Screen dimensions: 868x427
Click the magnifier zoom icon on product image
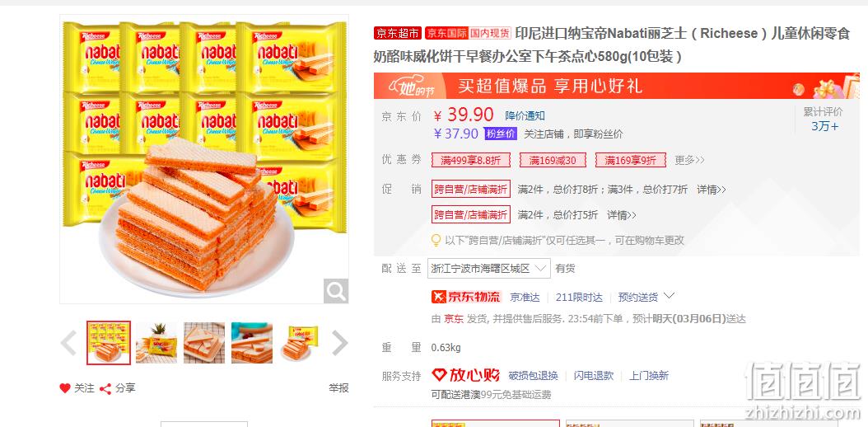pyautogui.click(x=336, y=291)
